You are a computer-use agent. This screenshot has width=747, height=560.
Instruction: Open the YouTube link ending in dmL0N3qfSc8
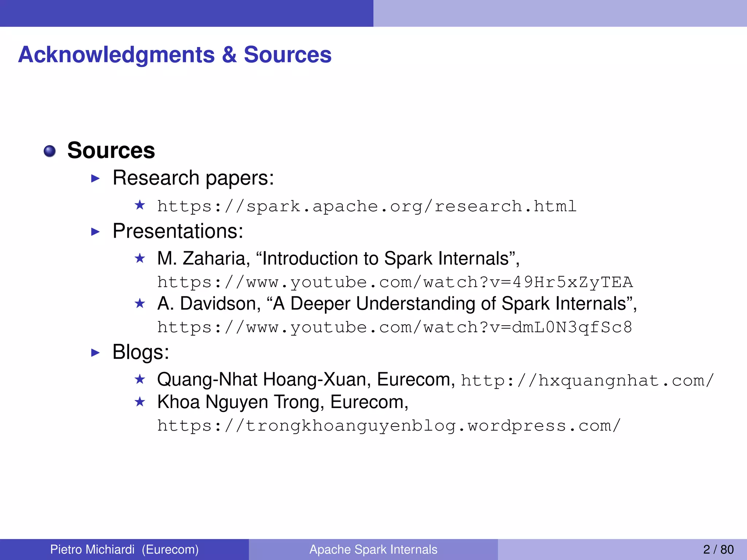click(x=395, y=327)
